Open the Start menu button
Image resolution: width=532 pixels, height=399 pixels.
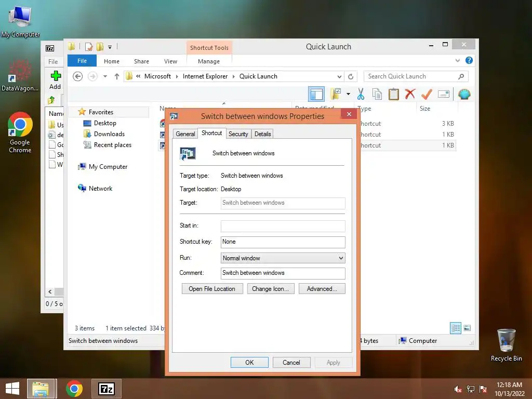pyautogui.click(x=12, y=389)
